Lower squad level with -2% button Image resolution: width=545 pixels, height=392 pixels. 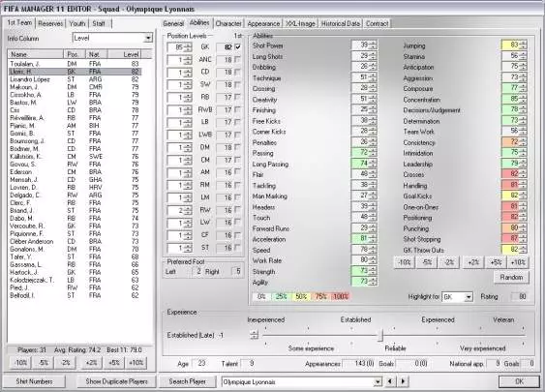tap(66, 363)
